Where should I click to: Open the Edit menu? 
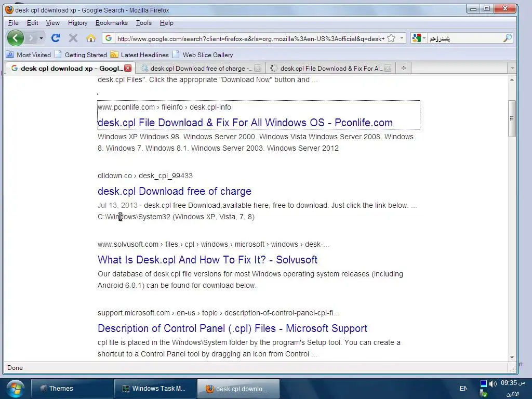pyautogui.click(x=33, y=23)
